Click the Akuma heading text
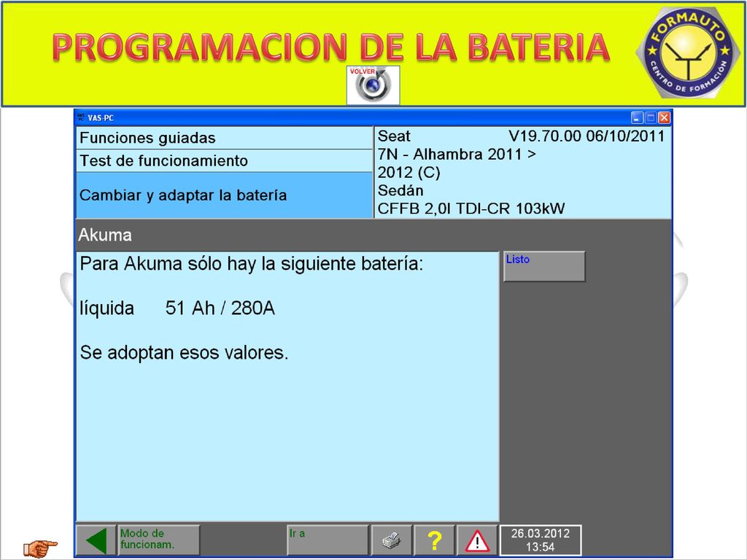 [x=105, y=236]
